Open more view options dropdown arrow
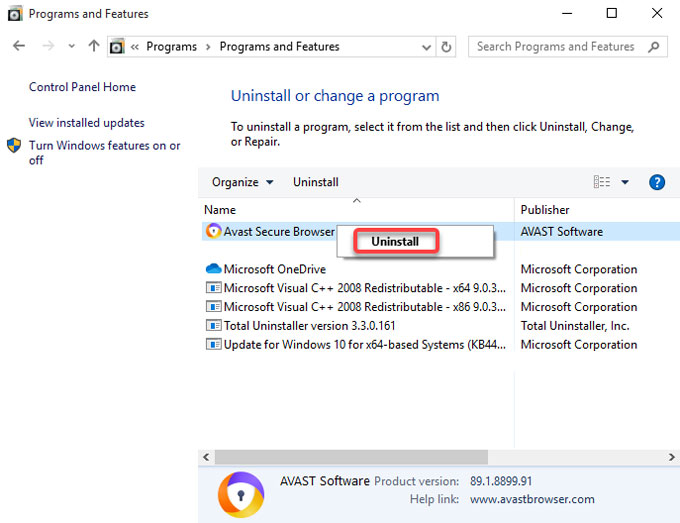This screenshot has height=523, width=680. tap(625, 182)
